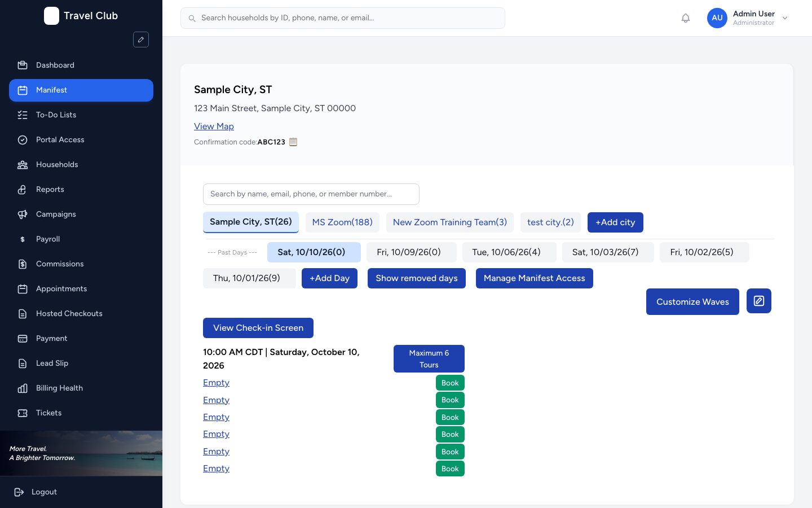The image size is (812, 508).
Task: Click the sidebar edit pencil icon
Action: coord(141,40)
